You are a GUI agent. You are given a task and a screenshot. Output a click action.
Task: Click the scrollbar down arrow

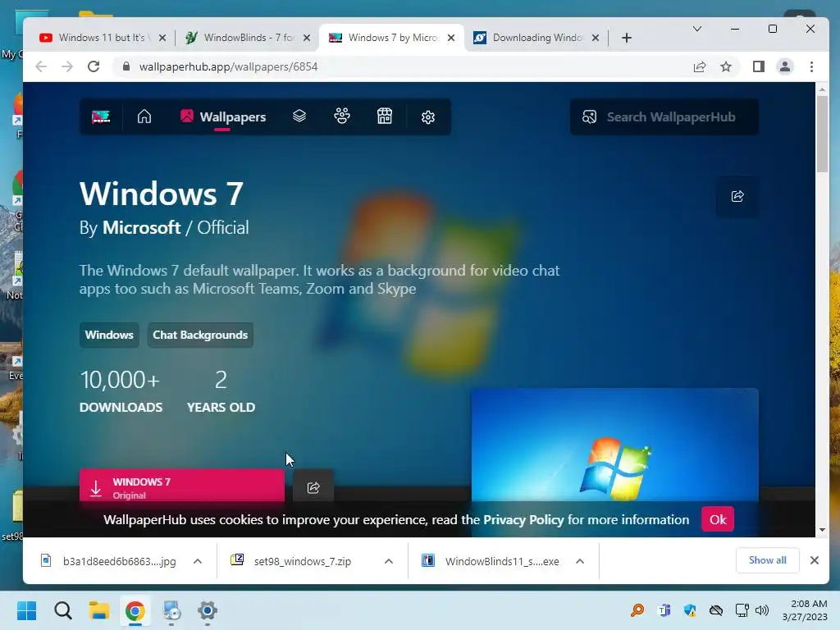822,530
